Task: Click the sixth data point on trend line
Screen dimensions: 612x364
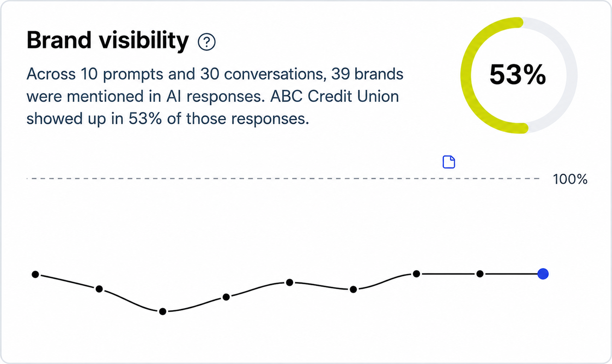Action: coord(353,289)
